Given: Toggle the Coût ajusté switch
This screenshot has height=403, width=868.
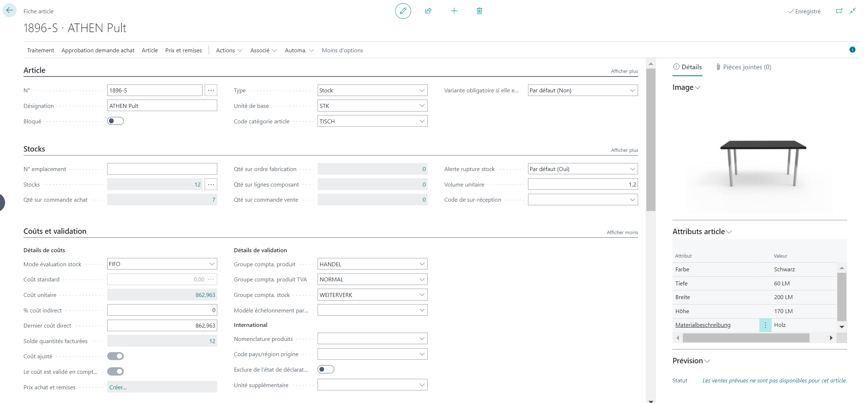Looking at the screenshot, I should (x=115, y=356).
